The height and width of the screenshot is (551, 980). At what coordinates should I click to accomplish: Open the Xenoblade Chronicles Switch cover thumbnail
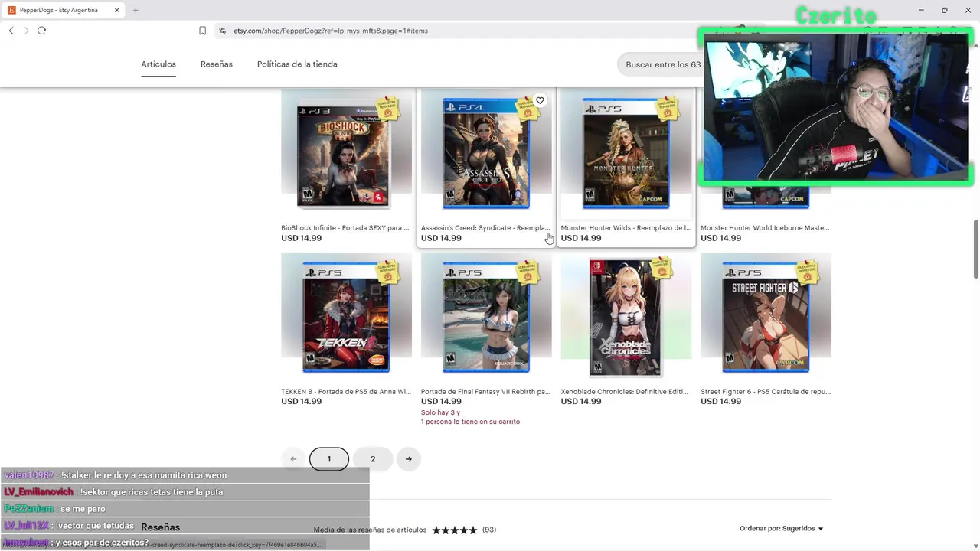coord(626,318)
